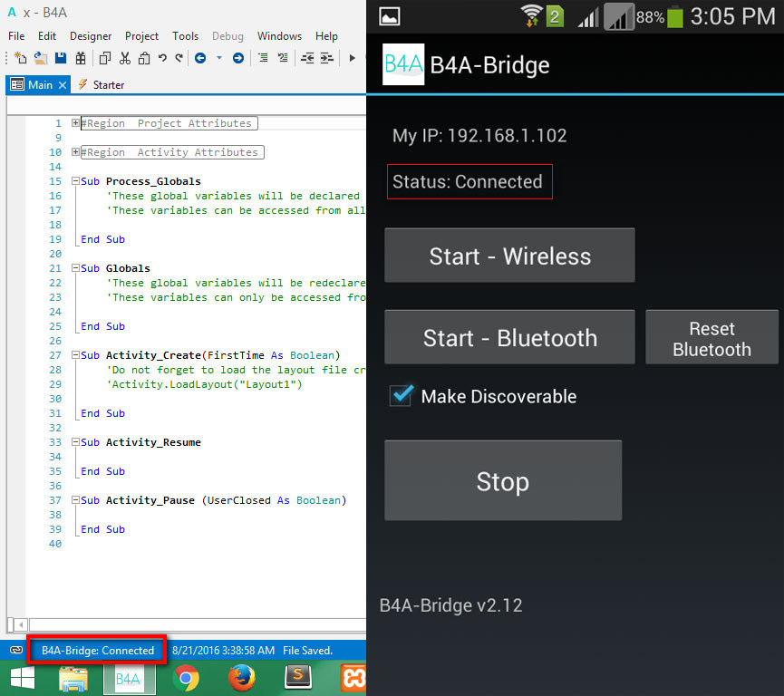Viewport: 784px width, 696px height.
Task: Open File Explorer from taskbar
Action: [x=73, y=679]
